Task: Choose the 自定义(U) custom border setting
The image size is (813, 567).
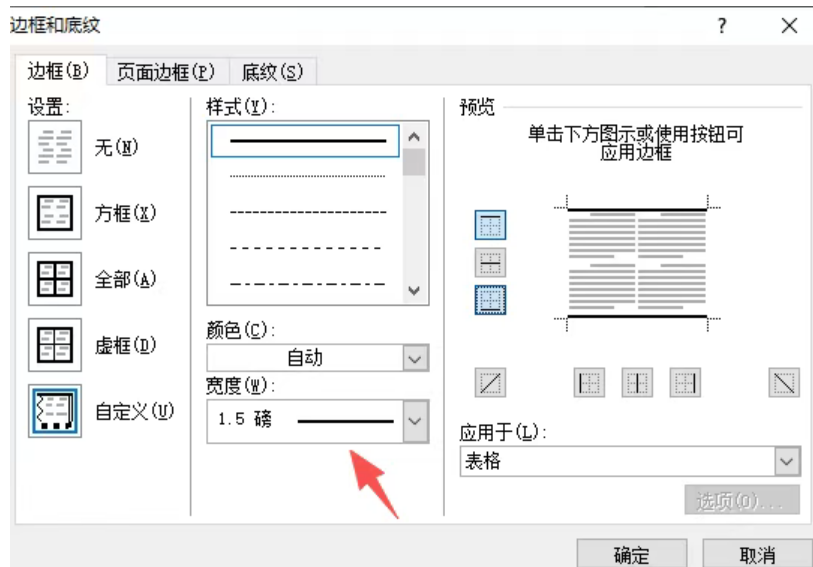Action: (x=54, y=411)
